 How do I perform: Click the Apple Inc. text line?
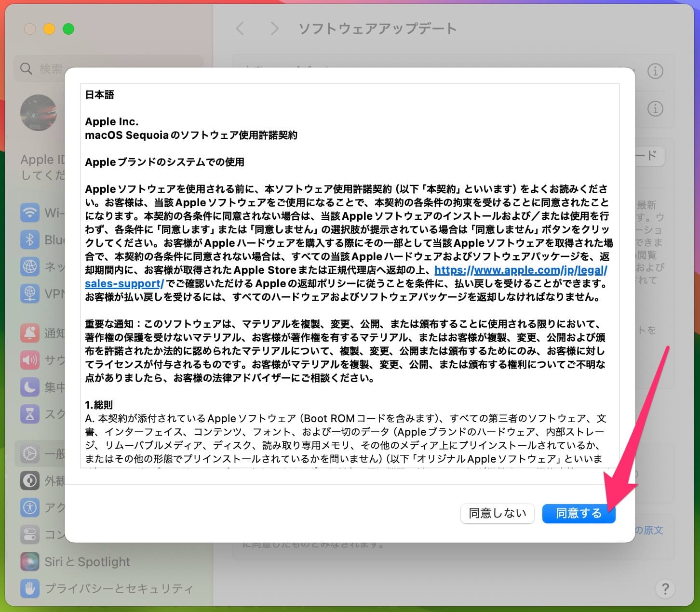(112, 121)
